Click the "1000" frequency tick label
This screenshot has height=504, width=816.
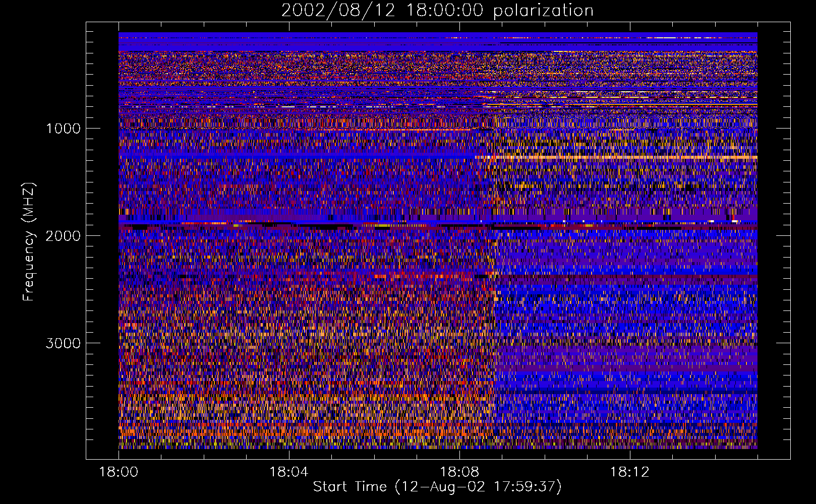pos(63,129)
